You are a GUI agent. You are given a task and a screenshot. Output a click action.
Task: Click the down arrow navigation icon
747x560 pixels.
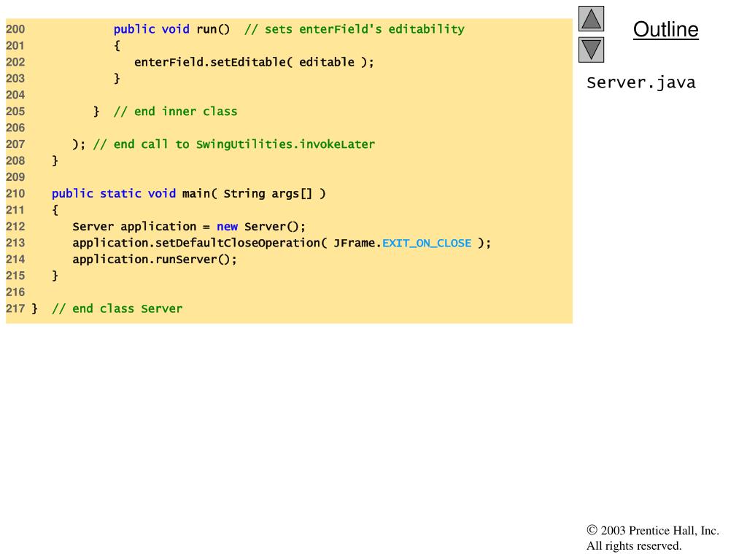pyautogui.click(x=591, y=50)
